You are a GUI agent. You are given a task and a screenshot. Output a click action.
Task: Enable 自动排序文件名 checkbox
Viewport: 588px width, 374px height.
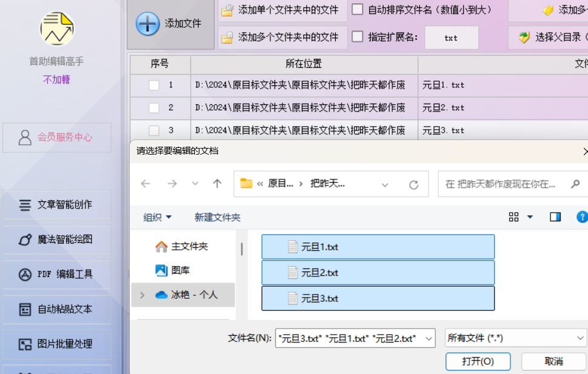pyautogui.click(x=358, y=9)
